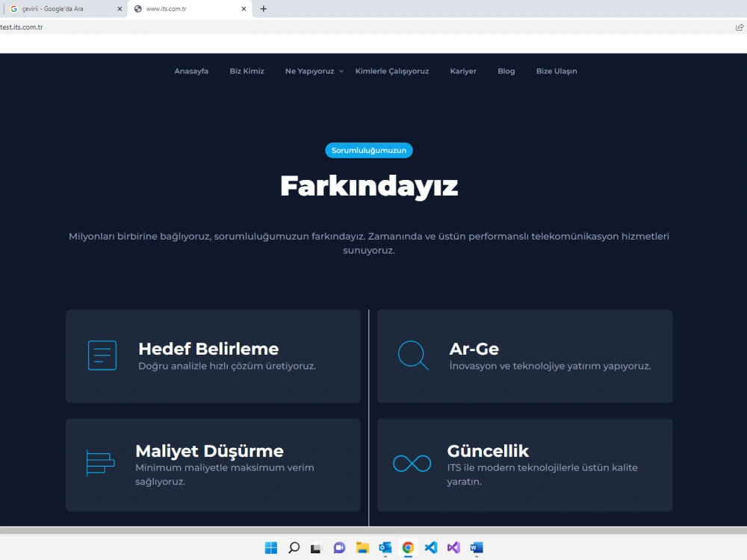Click text 'Minimum maliyetle maksimum verim sağlıyoruz.'
The width and height of the screenshot is (747, 560).
click(x=225, y=474)
